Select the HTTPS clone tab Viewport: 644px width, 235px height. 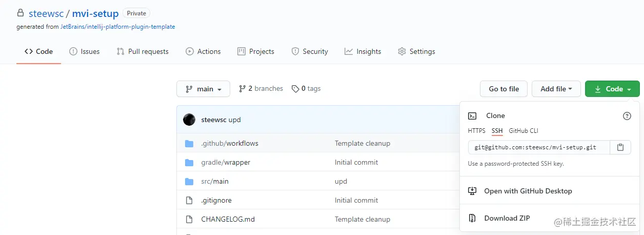[x=477, y=131]
